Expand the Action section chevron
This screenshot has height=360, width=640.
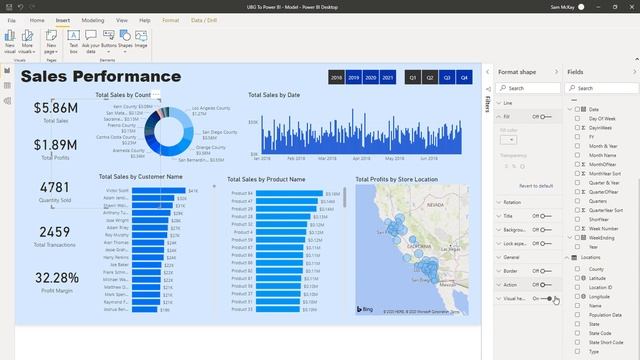click(499, 285)
